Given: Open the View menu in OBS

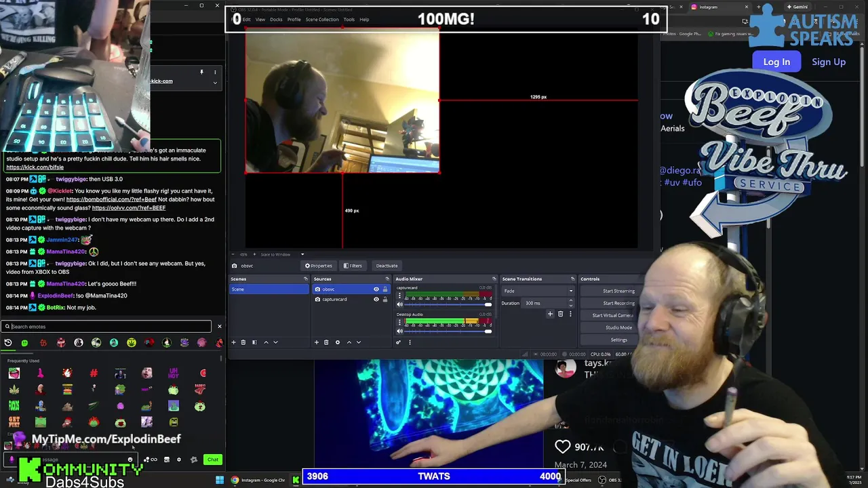Looking at the screenshot, I should pos(260,19).
